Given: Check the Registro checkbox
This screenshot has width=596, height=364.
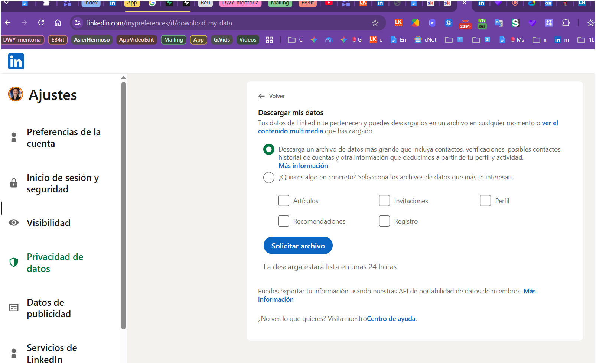Looking at the screenshot, I should (384, 221).
